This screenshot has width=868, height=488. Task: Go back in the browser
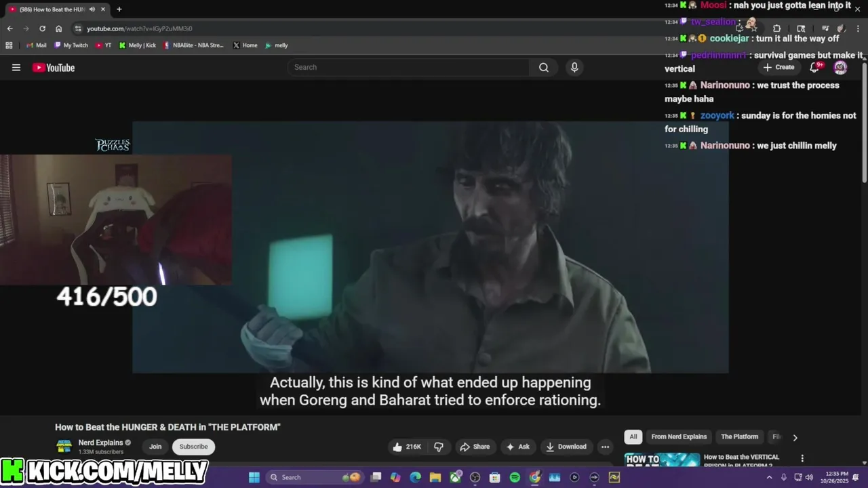(9, 28)
